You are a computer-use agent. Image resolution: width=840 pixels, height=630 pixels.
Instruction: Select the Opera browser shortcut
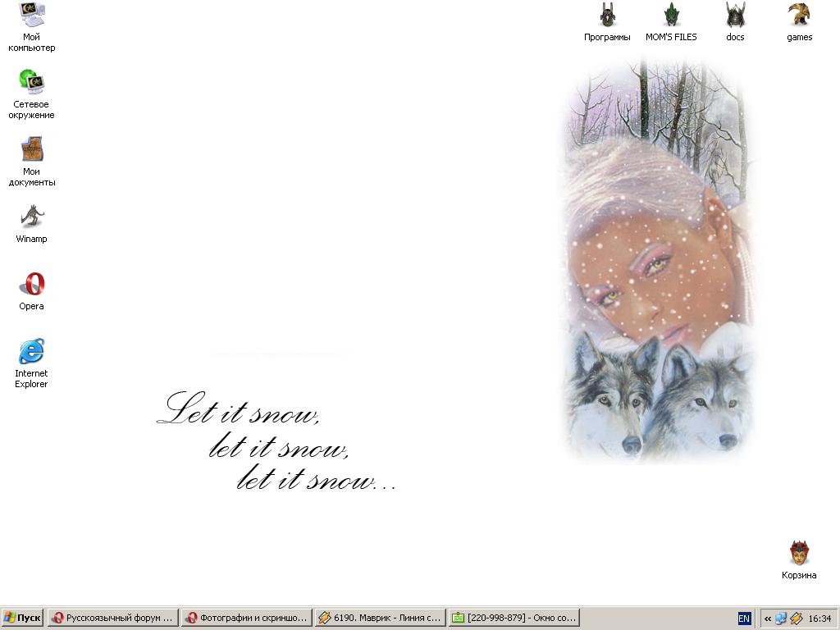(x=32, y=291)
